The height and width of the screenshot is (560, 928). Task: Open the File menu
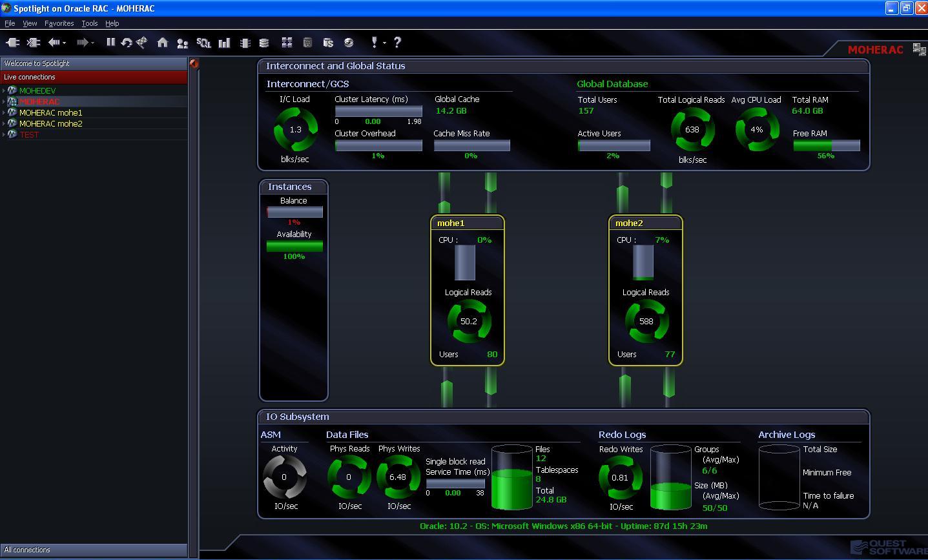click(10, 23)
